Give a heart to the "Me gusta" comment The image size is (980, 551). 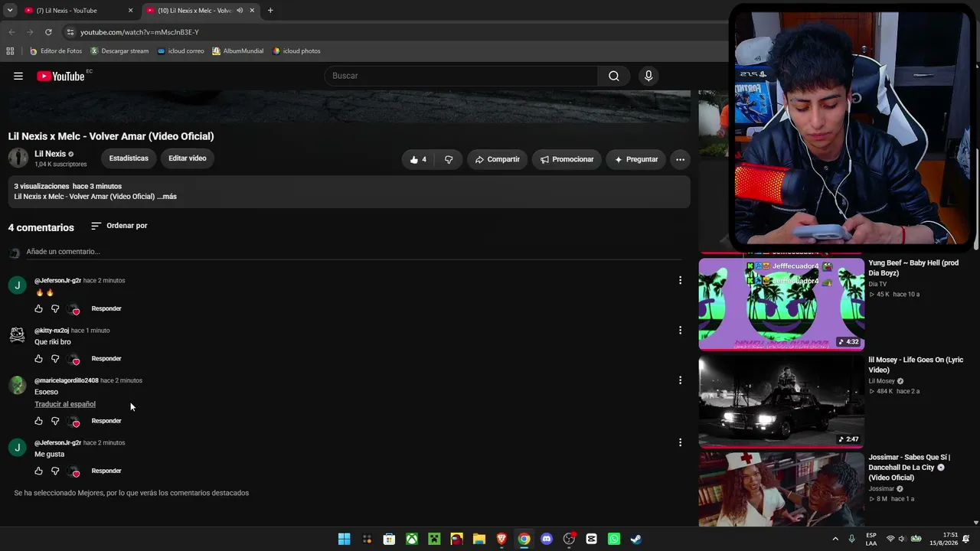(73, 471)
